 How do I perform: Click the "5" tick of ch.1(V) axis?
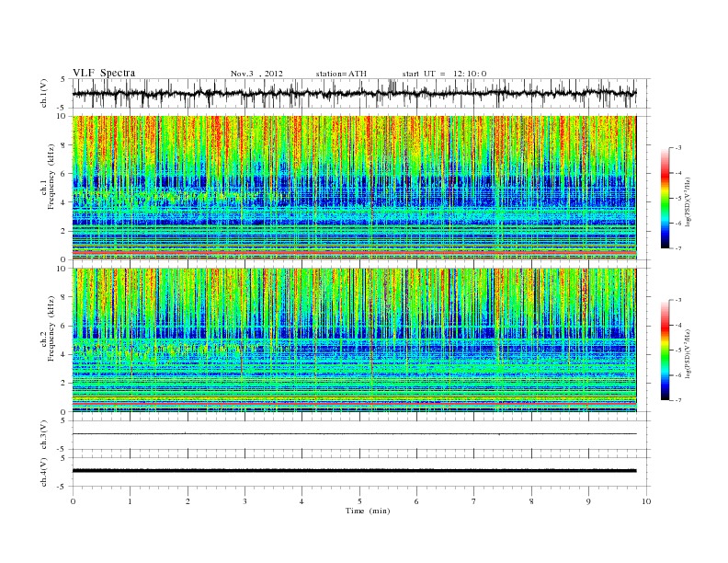(64, 79)
